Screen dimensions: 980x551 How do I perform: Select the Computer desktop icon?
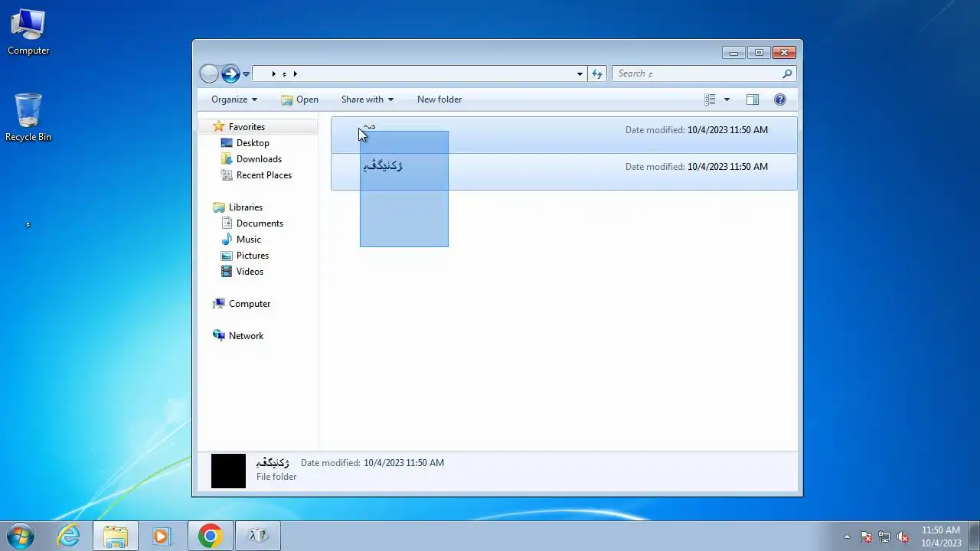click(x=28, y=32)
